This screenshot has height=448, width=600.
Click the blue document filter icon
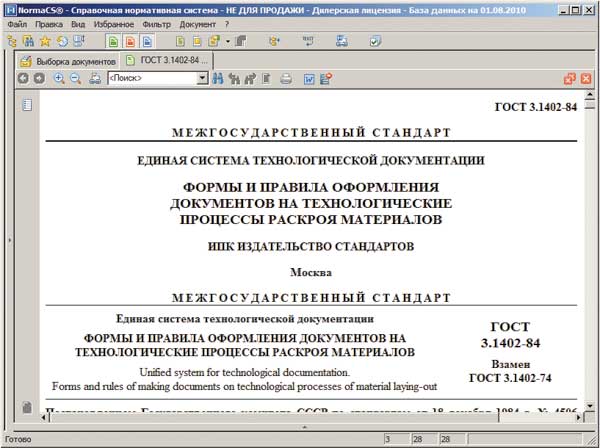click(146, 41)
